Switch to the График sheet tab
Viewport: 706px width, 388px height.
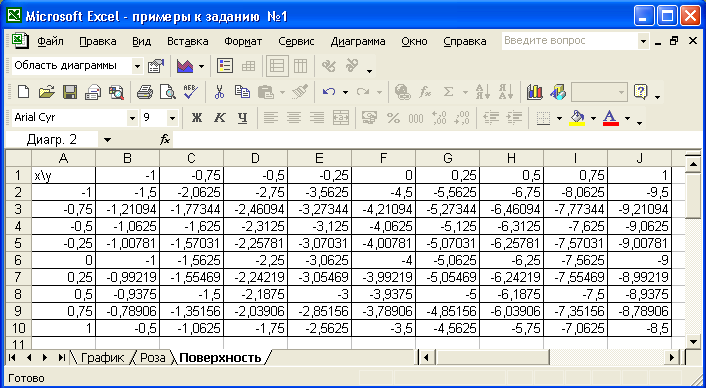[102, 358]
